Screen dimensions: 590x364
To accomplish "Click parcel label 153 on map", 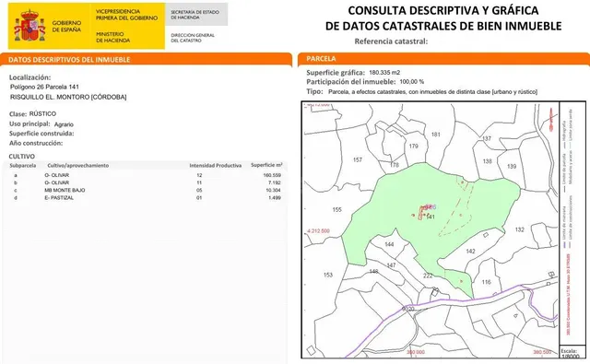I will pyautogui.click(x=328, y=275).
